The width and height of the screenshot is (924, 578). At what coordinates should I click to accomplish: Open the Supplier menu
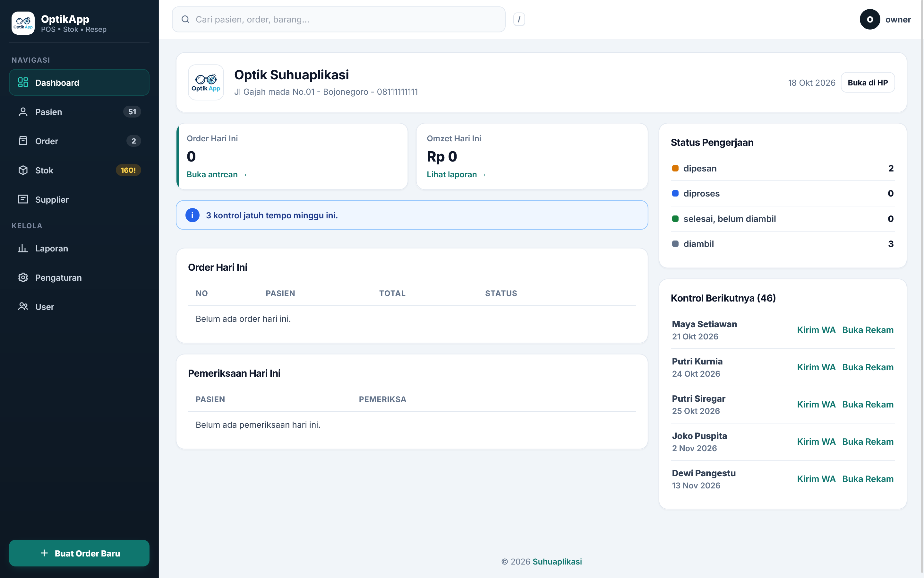click(79, 199)
